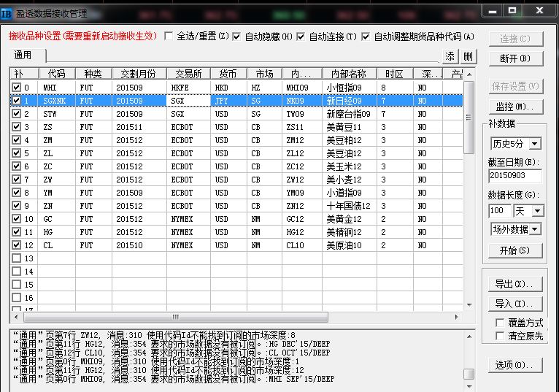
Task: Click the table's horizontal scrollbar right arrow
Action: [458, 318]
